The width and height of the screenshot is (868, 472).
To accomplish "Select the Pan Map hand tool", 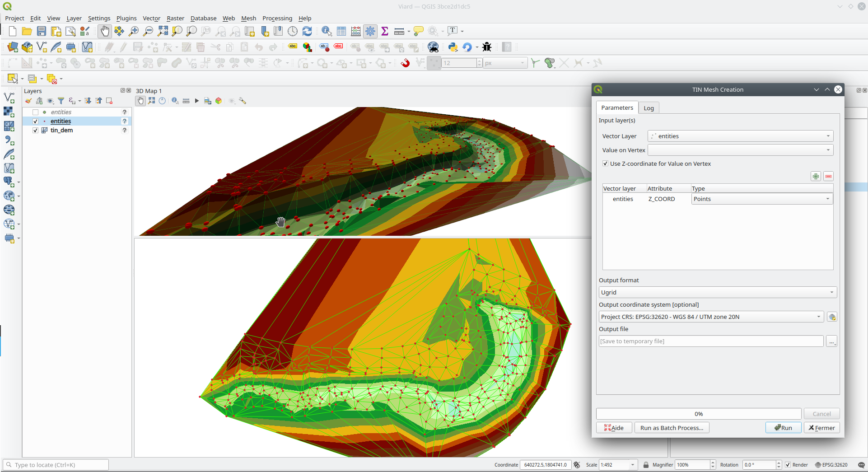I will [x=104, y=31].
